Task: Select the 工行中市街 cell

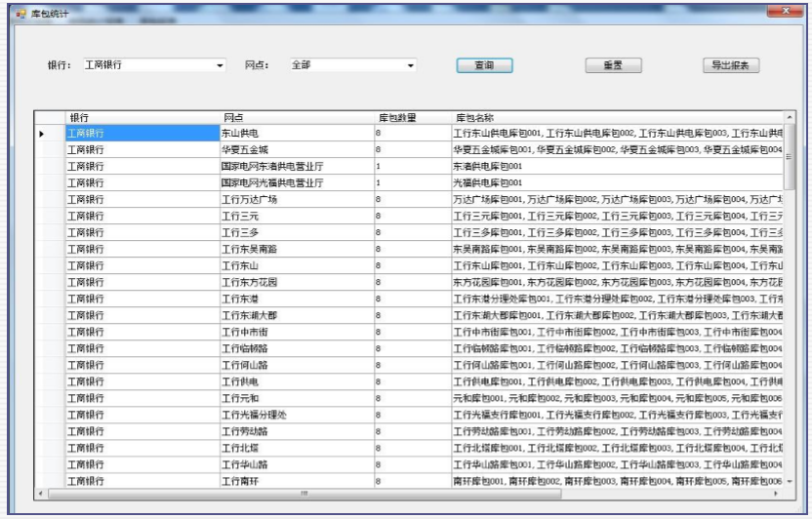Action: coord(298,332)
